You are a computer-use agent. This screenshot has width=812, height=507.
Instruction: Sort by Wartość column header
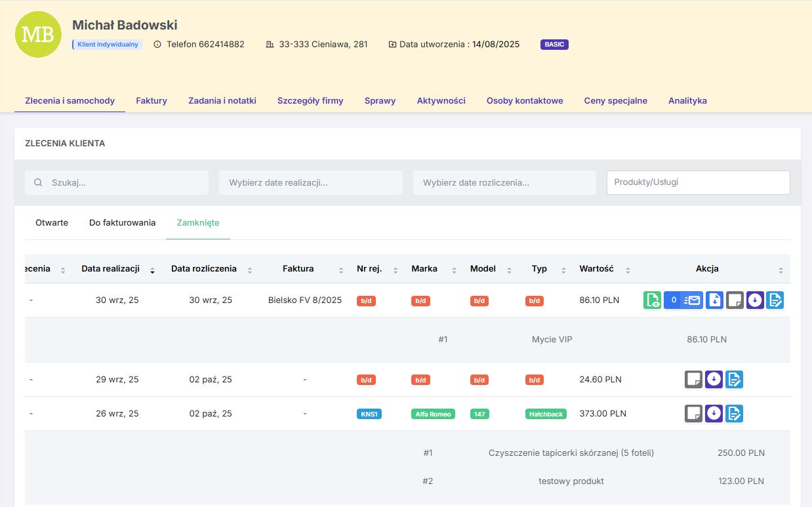point(596,269)
